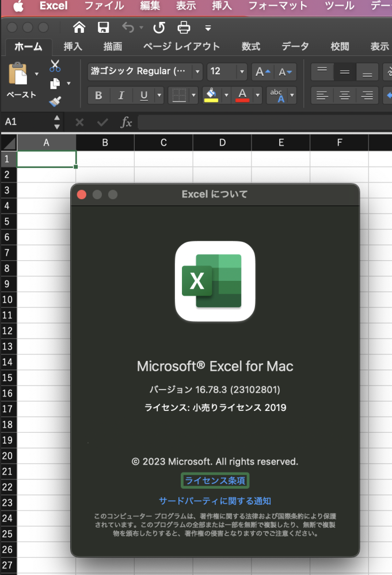
Task: Close the Excel について dialog
Action: (x=82, y=195)
